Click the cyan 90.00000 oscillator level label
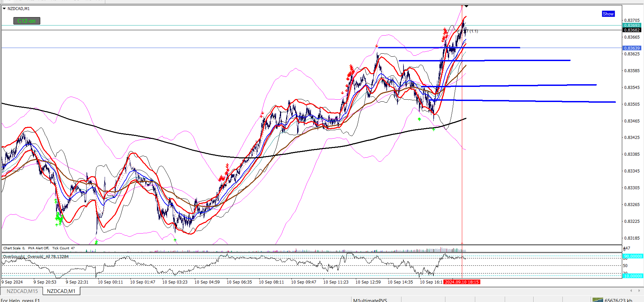The image size is (644, 302). [x=633, y=256]
